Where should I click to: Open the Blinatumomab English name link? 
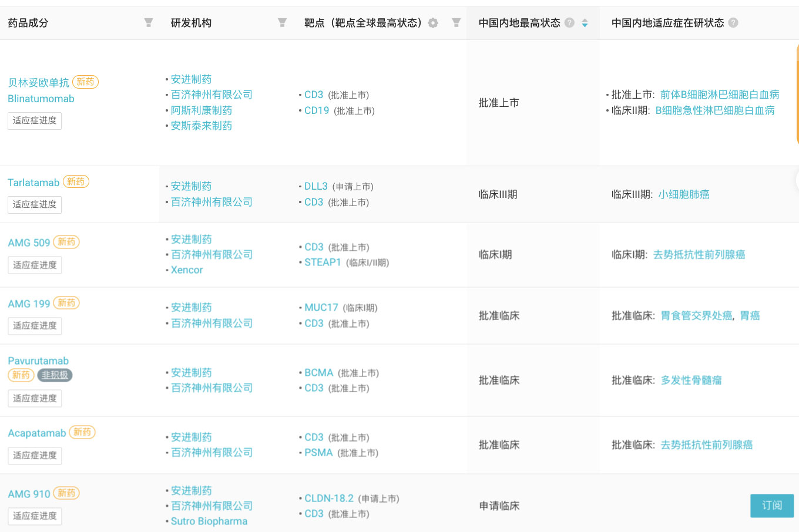pyautogui.click(x=41, y=99)
